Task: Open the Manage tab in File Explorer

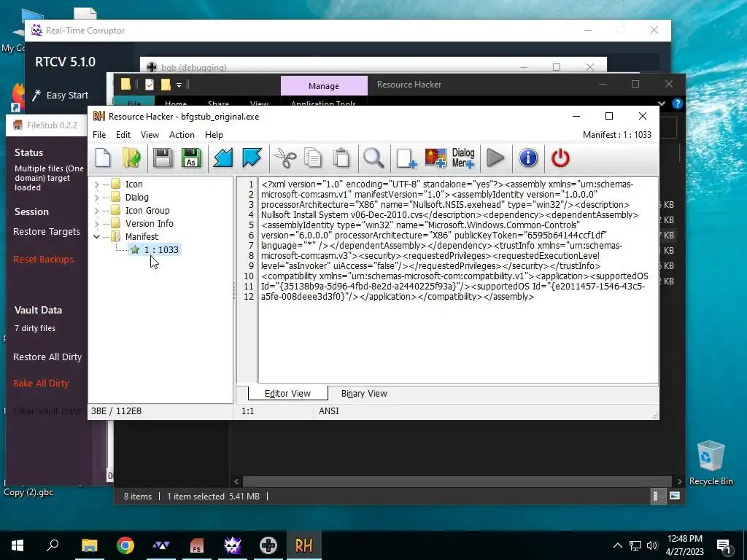Action: click(x=324, y=86)
